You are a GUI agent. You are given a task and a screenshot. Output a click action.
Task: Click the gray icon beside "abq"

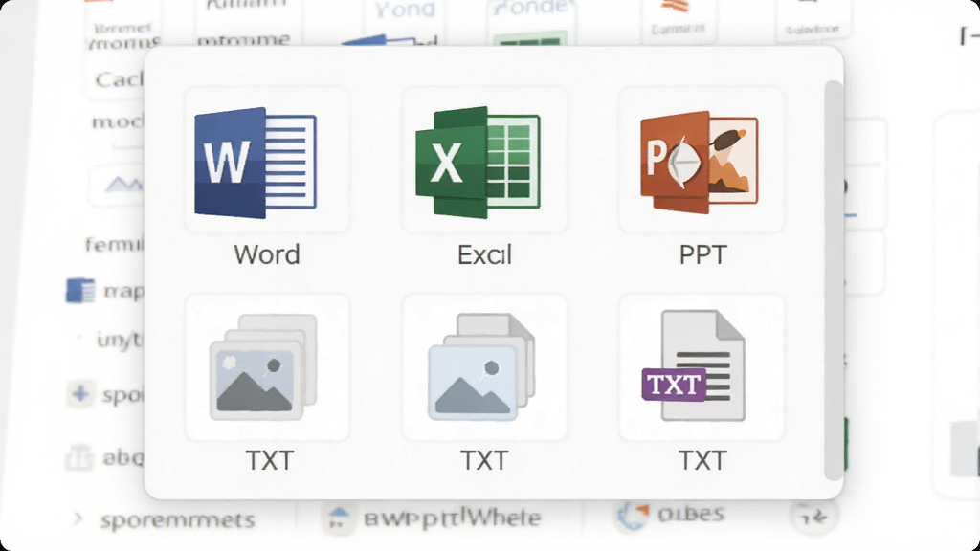pos(79,458)
